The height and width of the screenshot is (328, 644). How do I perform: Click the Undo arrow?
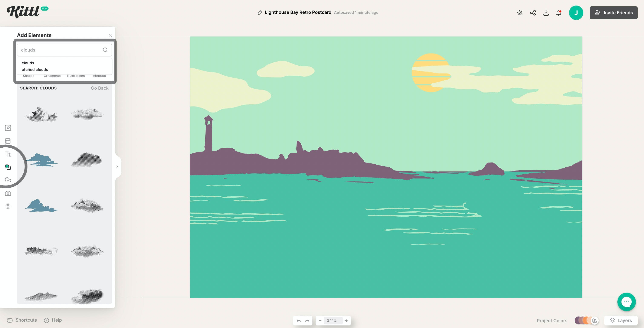pos(299,321)
